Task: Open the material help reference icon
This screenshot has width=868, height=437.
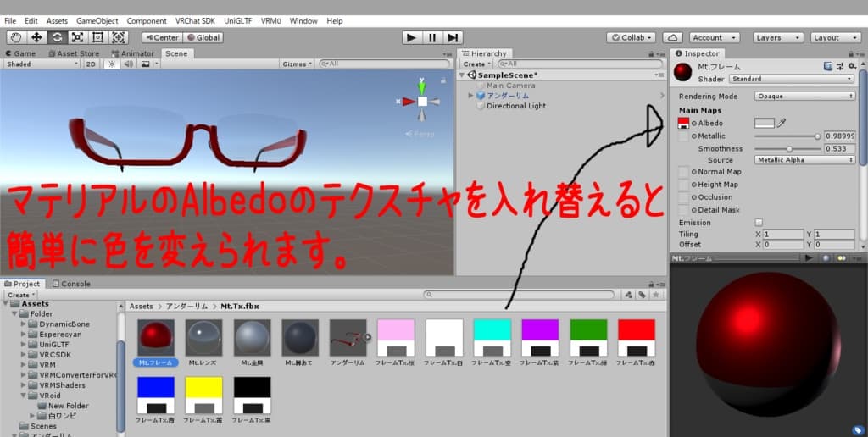Action: point(827,66)
